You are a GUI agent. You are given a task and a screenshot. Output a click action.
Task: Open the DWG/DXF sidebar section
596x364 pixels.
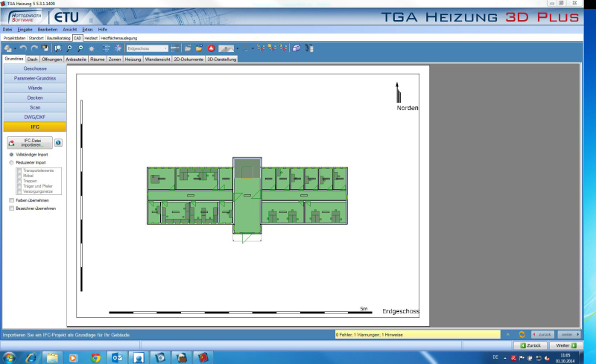pos(34,117)
